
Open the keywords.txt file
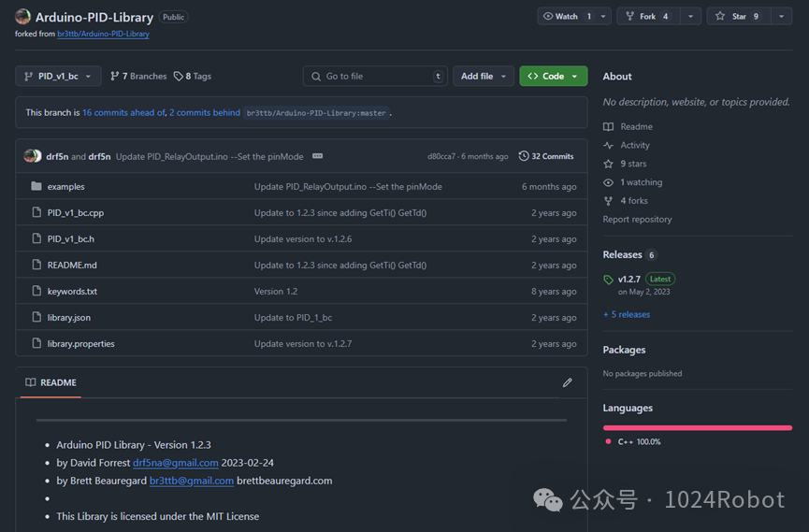[x=72, y=292]
